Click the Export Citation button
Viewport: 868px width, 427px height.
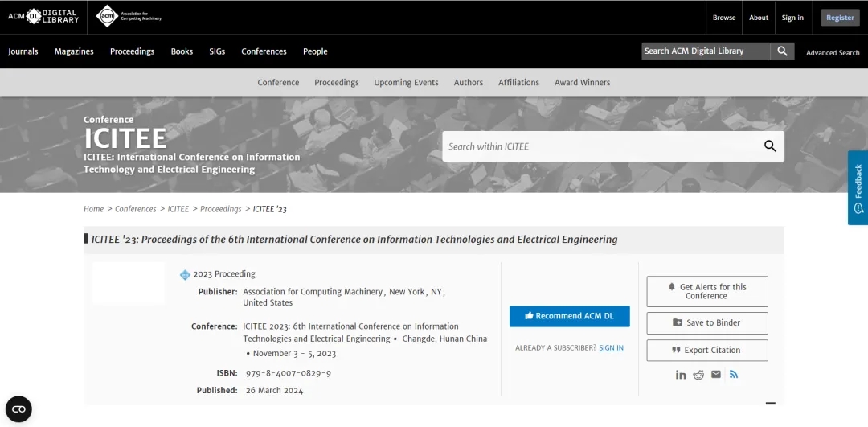tap(707, 350)
